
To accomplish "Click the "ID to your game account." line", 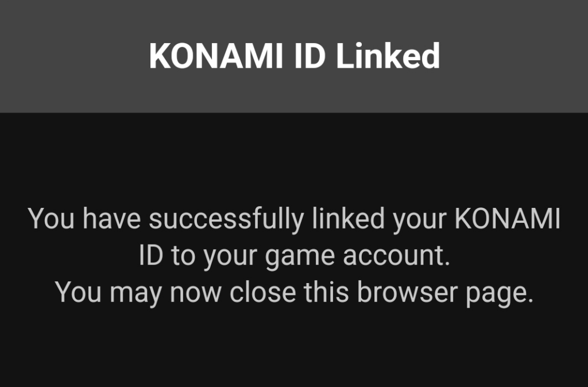I will click(x=294, y=256).
